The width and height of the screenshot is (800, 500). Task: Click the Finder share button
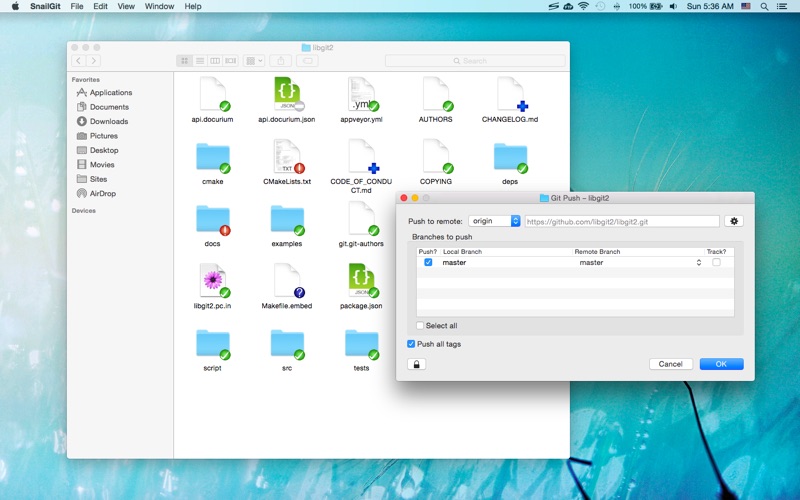281,61
